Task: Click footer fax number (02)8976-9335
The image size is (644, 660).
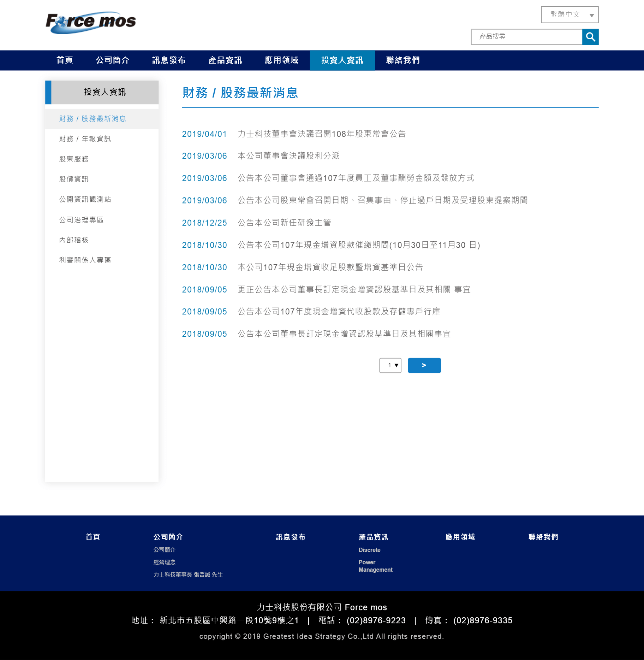Action: tap(483, 620)
